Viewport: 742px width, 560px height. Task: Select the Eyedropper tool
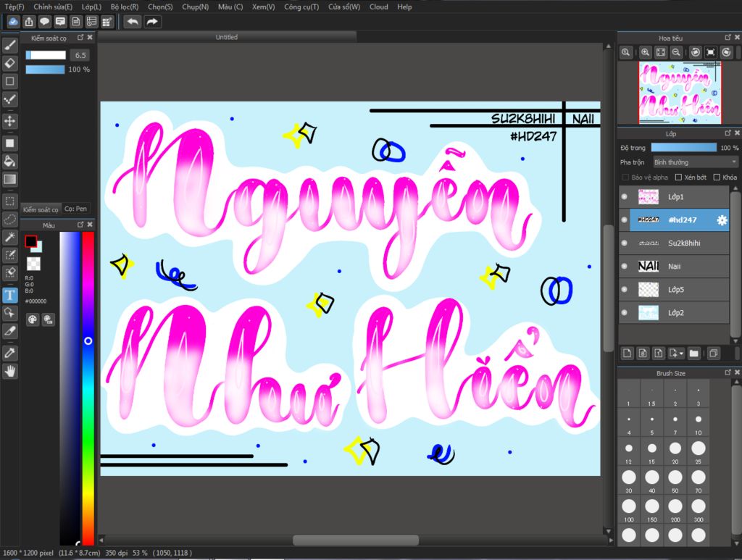tap(10, 353)
